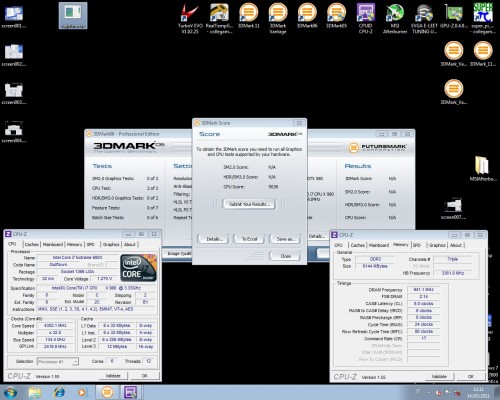Select the Mainboard tab in left CPU-Z window

tap(53, 244)
